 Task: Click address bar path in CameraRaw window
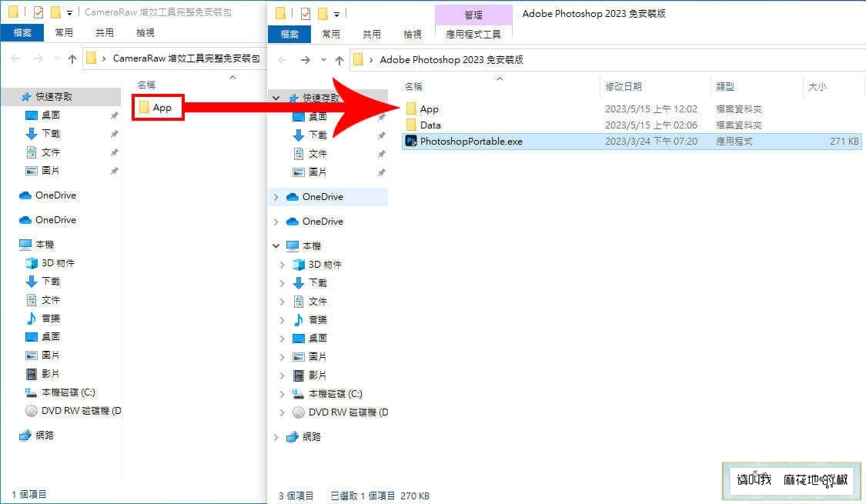186,58
